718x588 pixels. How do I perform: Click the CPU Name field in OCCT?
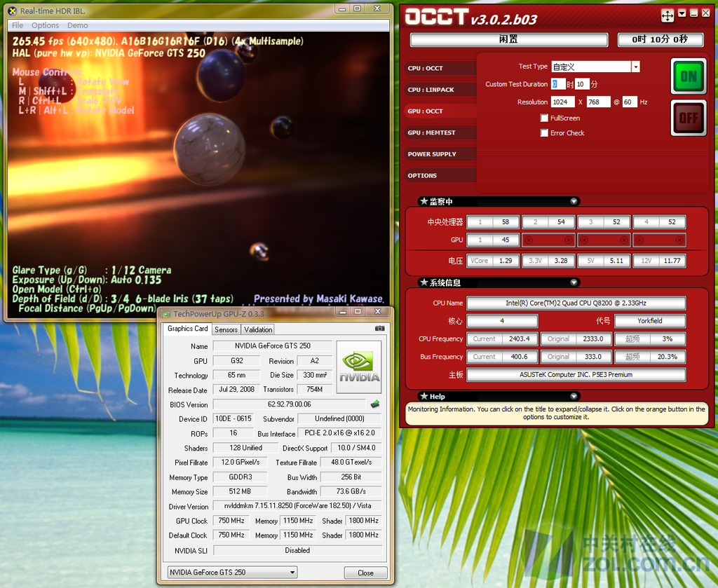point(576,303)
